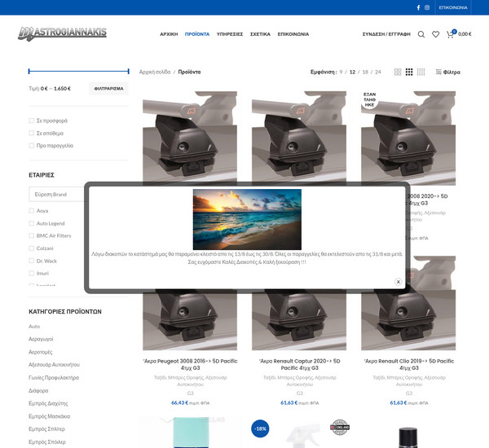Click the right price slider handle
Screen dimensions: 489x448
click(x=129, y=72)
